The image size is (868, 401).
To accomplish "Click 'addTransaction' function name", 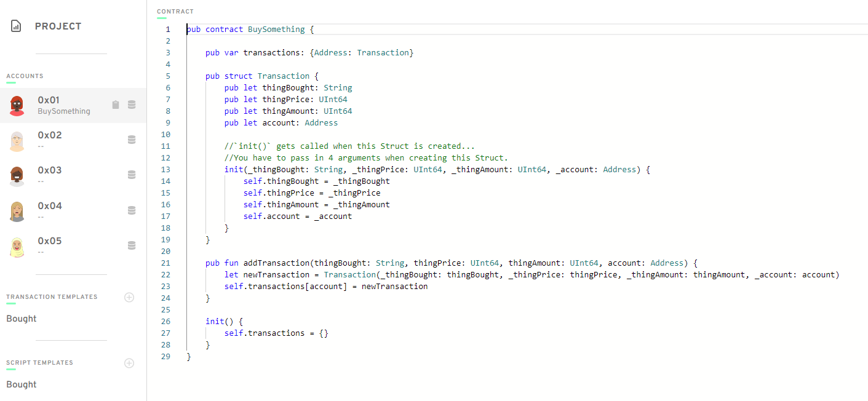I will (276, 263).
